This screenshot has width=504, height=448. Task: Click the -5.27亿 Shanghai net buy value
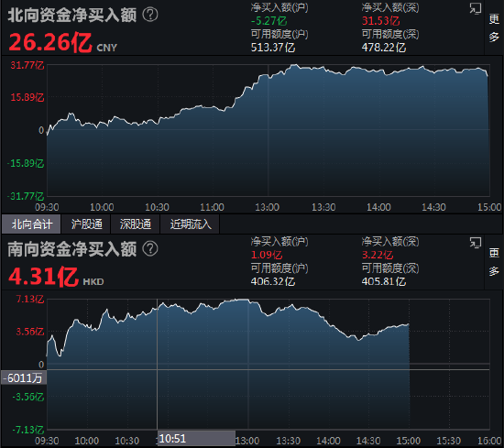click(269, 21)
